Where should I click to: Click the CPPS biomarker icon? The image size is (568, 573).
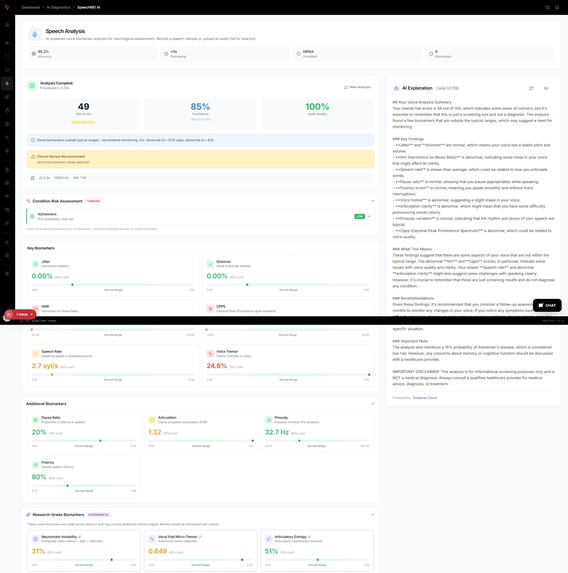coord(210,308)
